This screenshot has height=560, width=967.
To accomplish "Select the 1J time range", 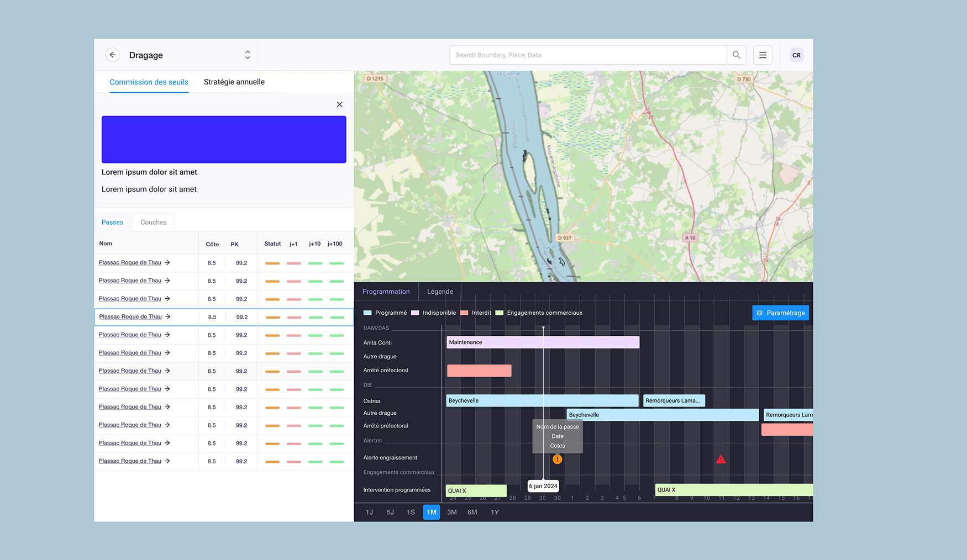I will (x=369, y=512).
